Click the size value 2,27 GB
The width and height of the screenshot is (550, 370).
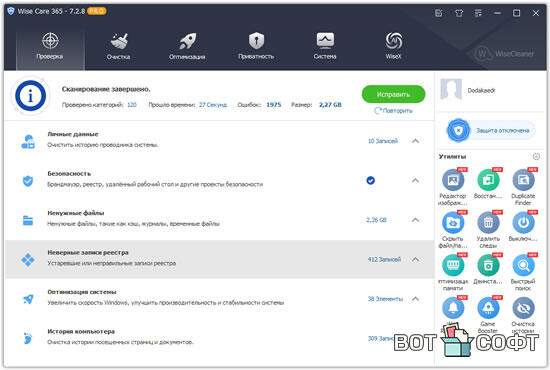(330, 105)
